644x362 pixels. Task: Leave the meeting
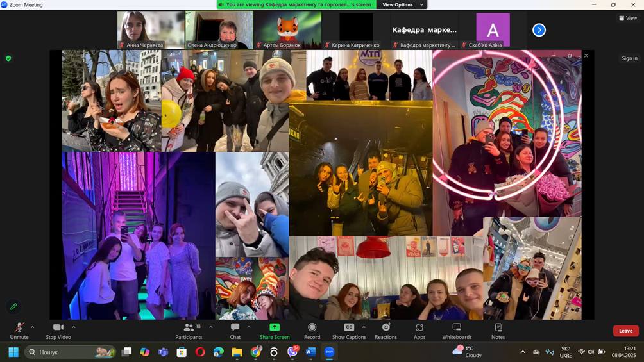tap(625, 331)
